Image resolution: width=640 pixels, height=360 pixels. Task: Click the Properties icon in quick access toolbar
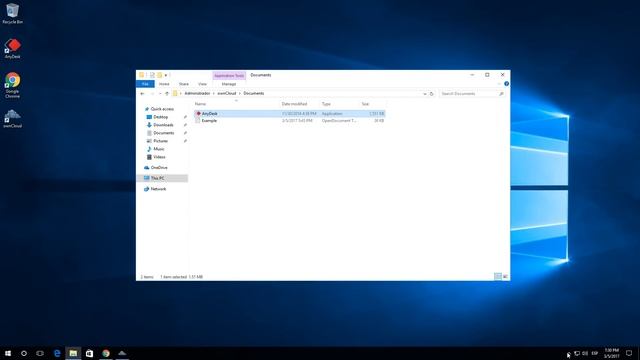pos(152,75)
